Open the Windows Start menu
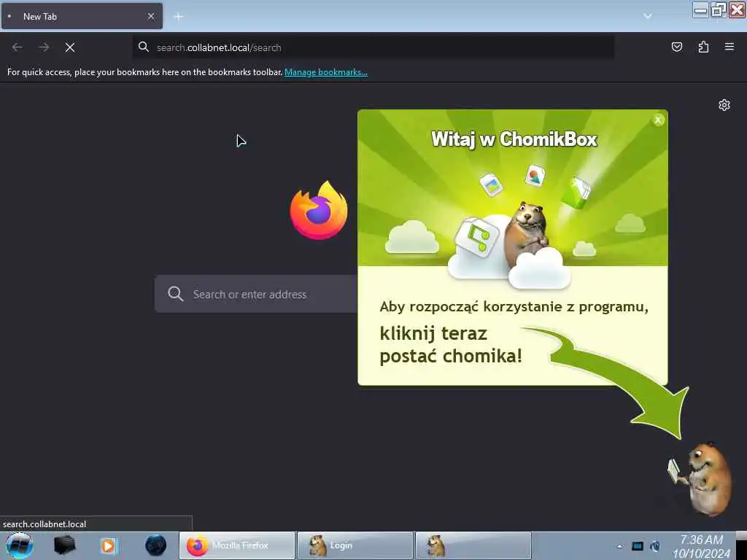Viewport: 747px width, 560px height. click(19, 545)
